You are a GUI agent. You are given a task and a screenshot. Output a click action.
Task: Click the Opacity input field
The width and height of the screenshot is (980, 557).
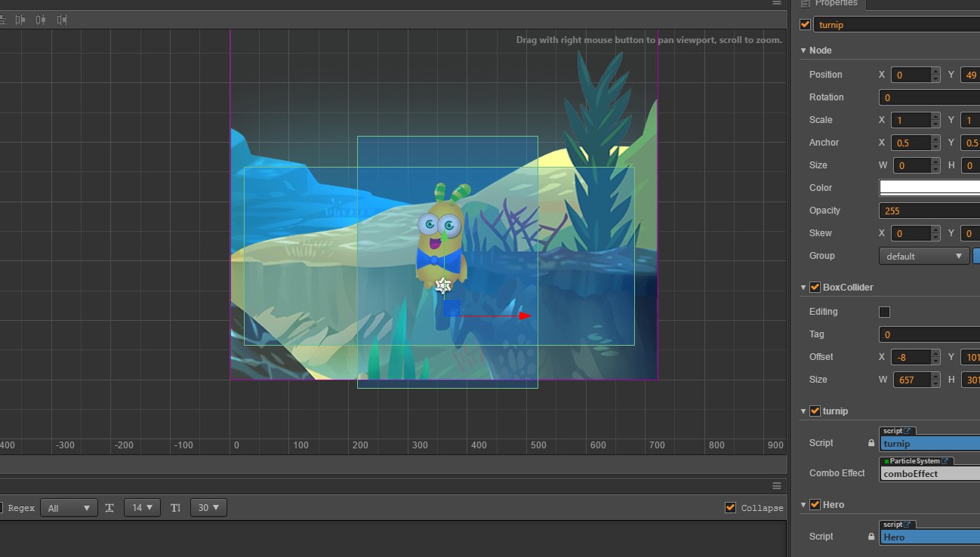coord(929,211)
